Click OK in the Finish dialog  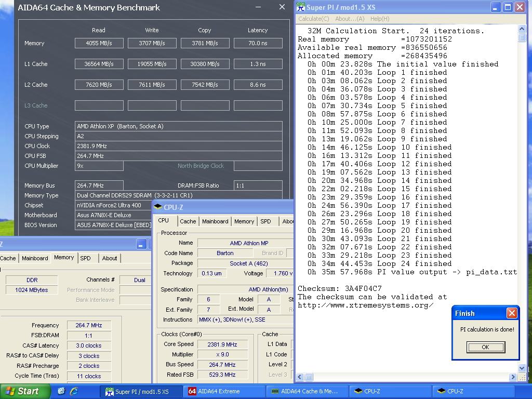click(x=486, y=347)
